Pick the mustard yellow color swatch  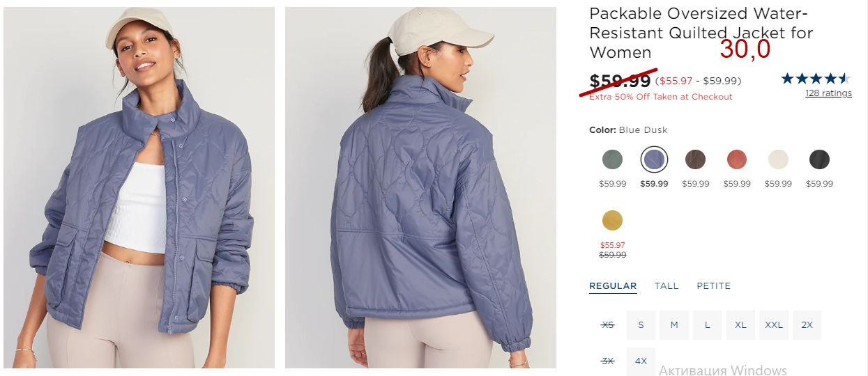tap(612, 221)
